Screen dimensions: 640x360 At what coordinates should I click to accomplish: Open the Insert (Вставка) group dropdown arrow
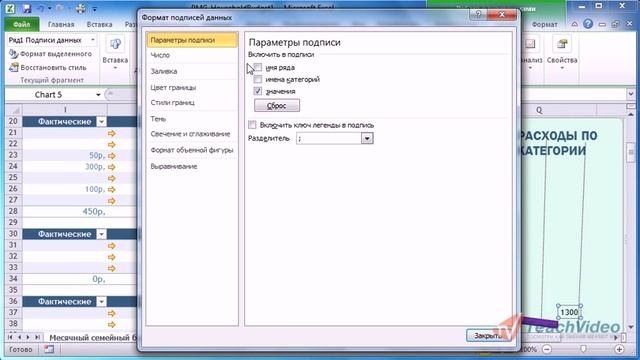(x=115, y=68)
